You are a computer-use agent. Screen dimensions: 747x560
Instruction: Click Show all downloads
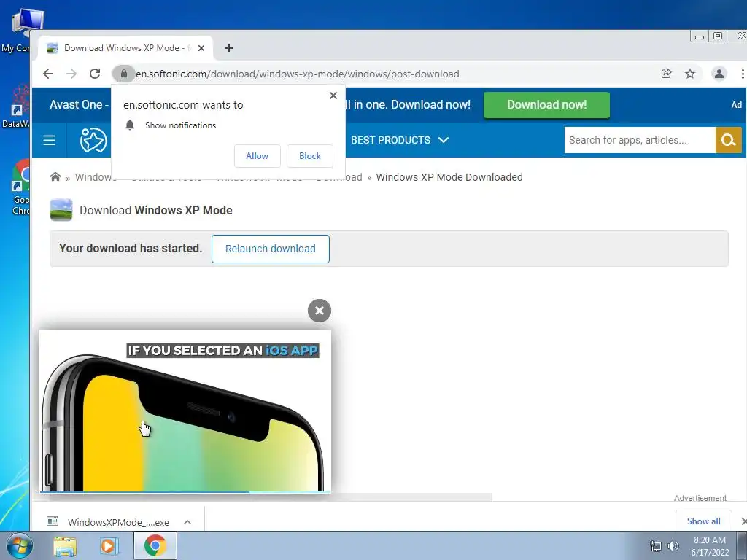coord(704,521)
